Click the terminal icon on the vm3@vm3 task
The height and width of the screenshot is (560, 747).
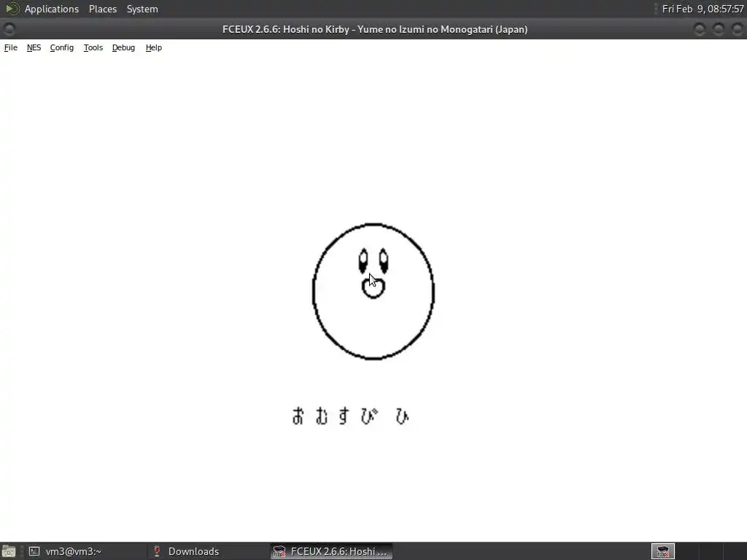tap(34, 551)
